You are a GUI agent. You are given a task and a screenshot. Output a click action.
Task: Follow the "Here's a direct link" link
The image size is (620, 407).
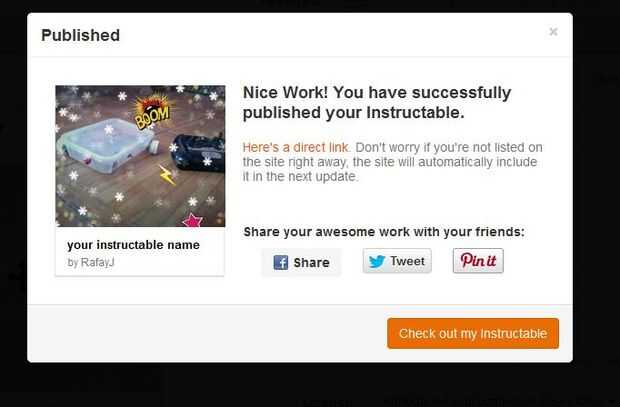pyautogui.click(x=296, y=147)
